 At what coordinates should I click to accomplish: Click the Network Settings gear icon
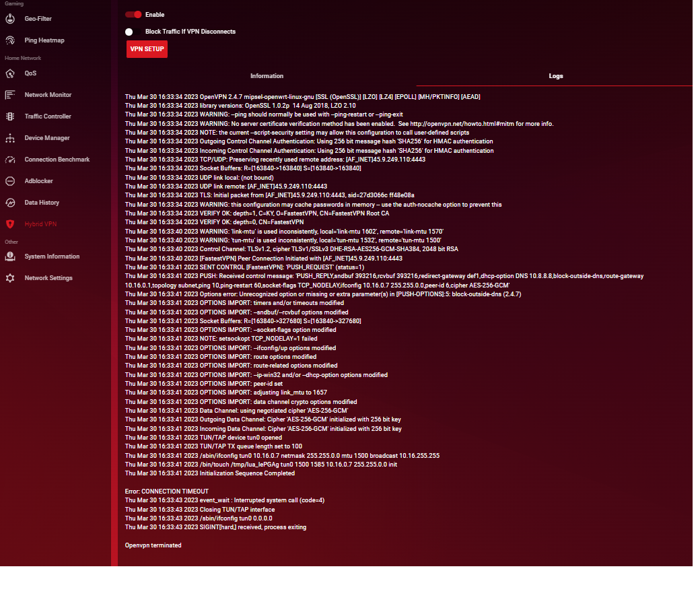click(10, 278)
